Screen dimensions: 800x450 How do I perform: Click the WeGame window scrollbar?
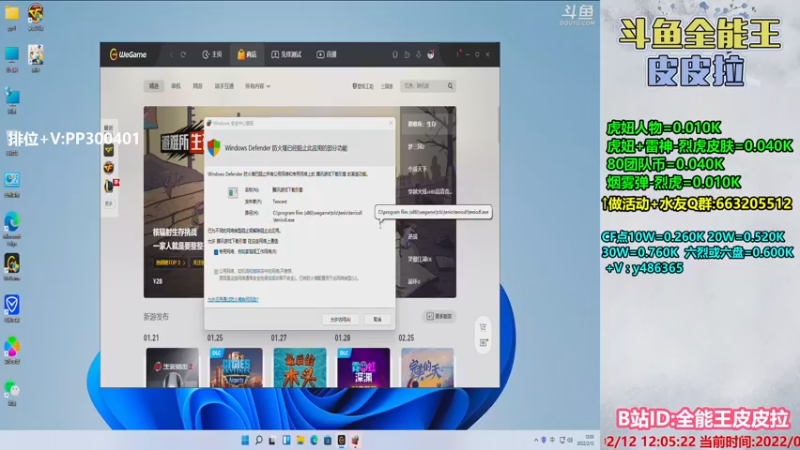(498, 125)
